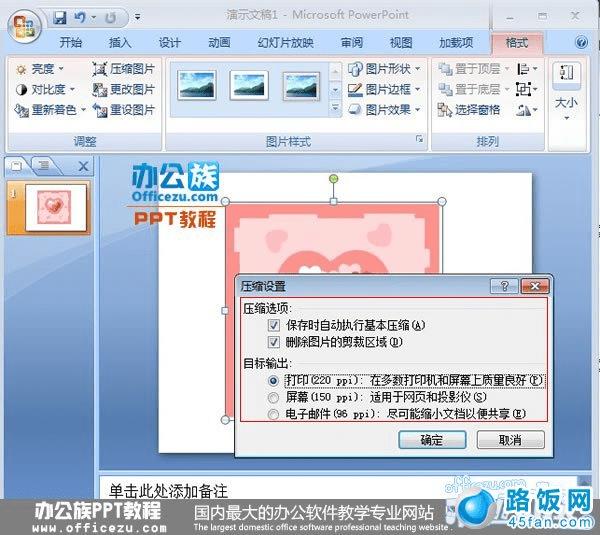Screen dimensions: 600x535
Task: Open the 亮度 brightness dropdown
Action: 39,69
